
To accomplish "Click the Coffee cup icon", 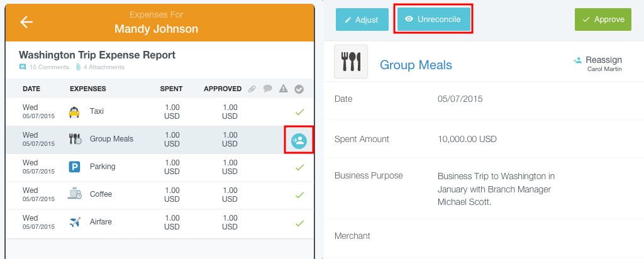I will pos(74,194).
